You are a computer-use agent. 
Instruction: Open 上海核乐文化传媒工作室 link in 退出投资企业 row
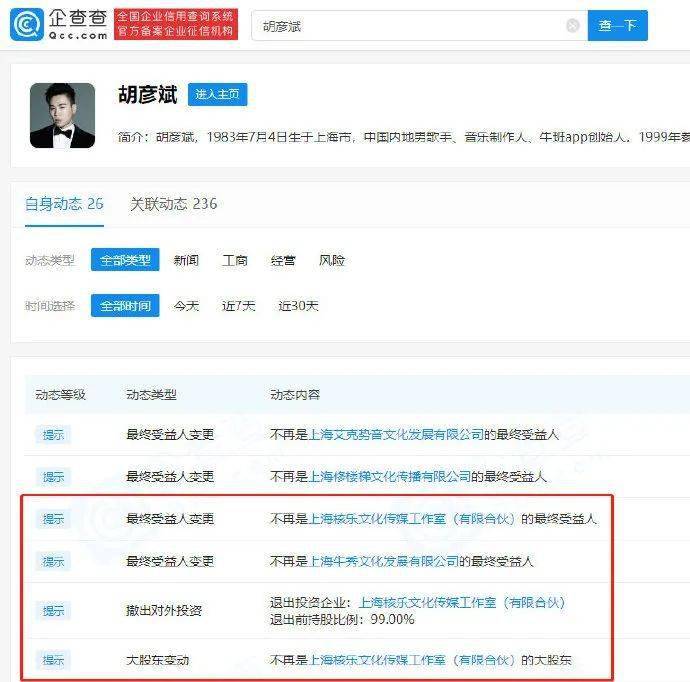click(x=462, y=602)
